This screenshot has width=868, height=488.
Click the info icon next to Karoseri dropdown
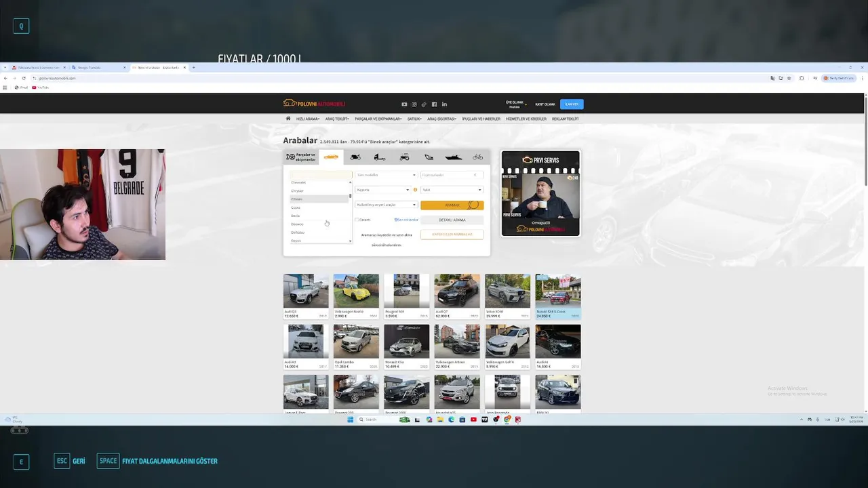[x=415, y=190]
